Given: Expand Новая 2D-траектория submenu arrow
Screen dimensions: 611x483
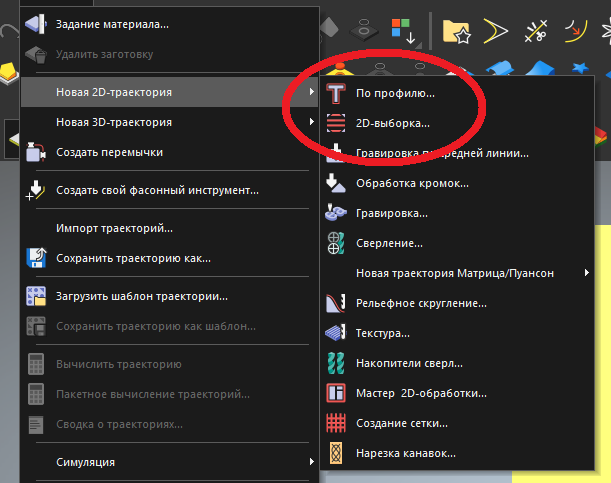Looking at the screenshot, I should [x=311, y=92].
